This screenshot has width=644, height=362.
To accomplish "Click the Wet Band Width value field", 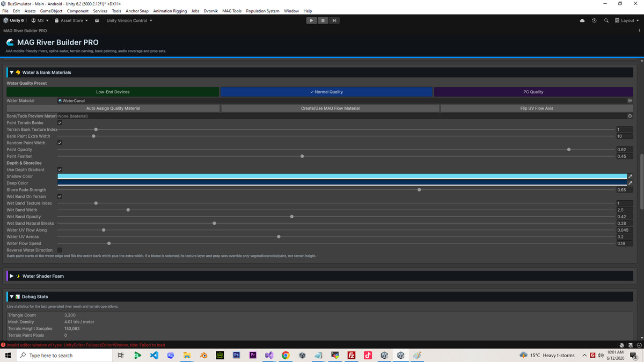I will (624, 210).
